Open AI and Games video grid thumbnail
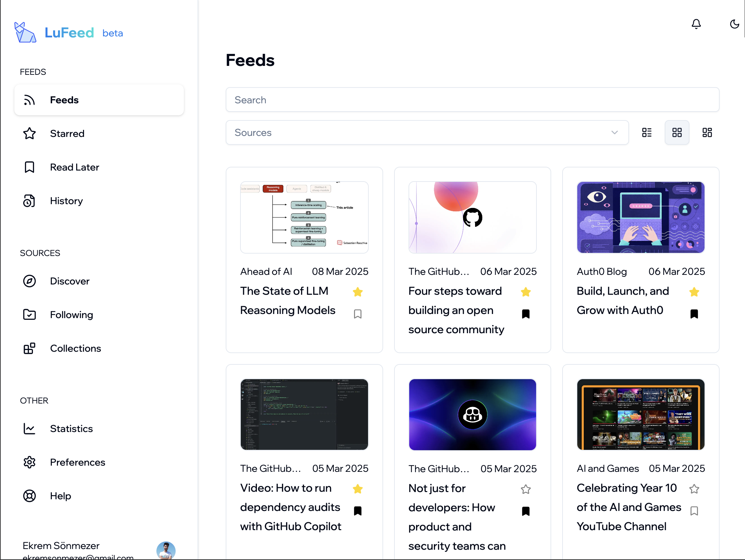 click(x=641, y=415)
